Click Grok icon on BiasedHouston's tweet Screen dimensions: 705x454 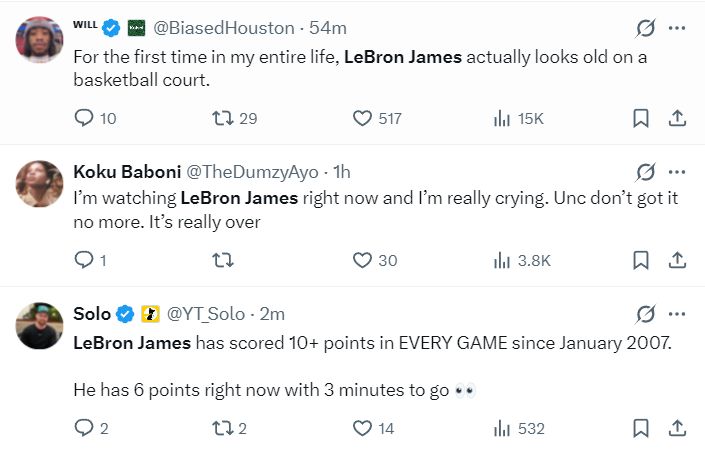tap(645, 28)
